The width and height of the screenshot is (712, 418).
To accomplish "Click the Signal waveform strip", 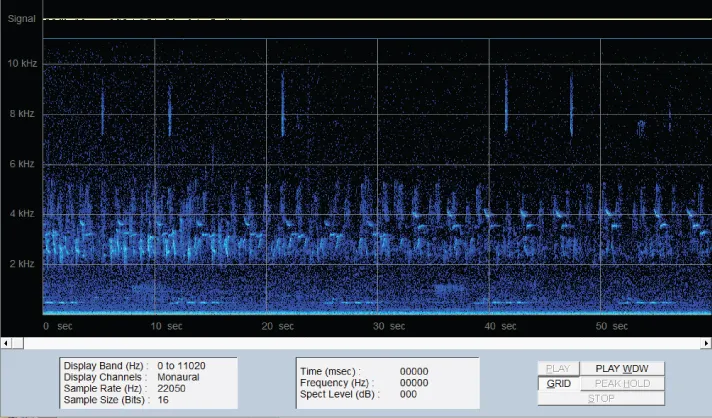I will (377, 19).
